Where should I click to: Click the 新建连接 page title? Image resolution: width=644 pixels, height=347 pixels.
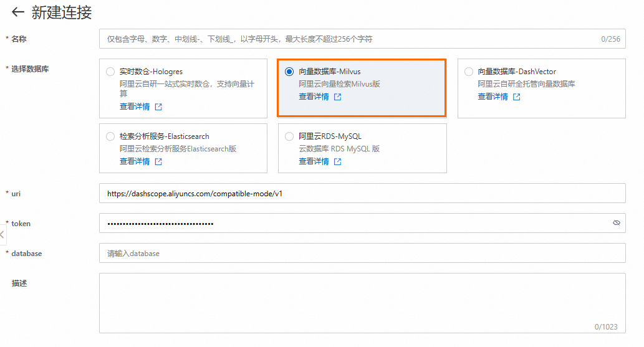point(62,12)
